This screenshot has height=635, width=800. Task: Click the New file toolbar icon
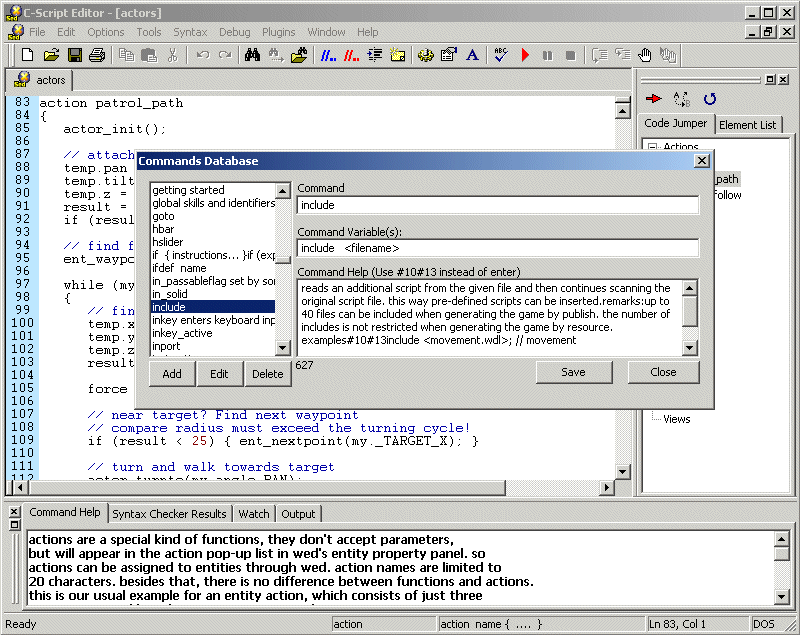click(28, 55)
